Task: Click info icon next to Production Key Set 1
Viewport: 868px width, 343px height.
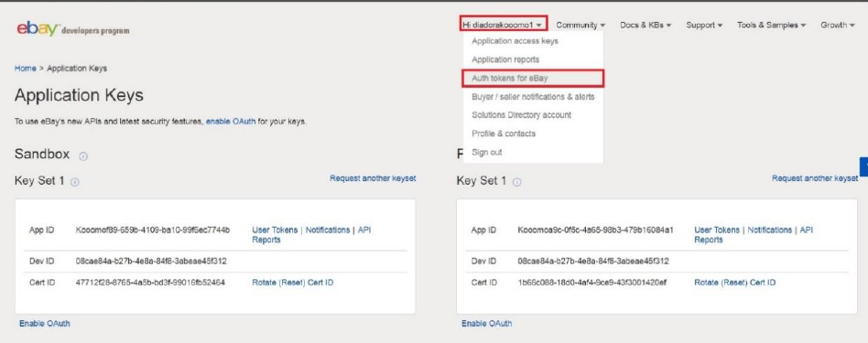Action: click(x=516, y=182)
